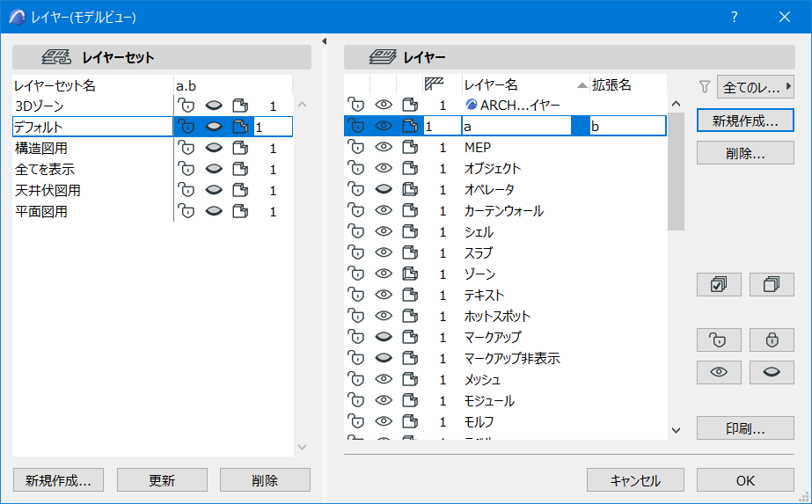Click the show layers eye button
The width and height of the screenshot is (812, 504).
[x=719, y=372]
